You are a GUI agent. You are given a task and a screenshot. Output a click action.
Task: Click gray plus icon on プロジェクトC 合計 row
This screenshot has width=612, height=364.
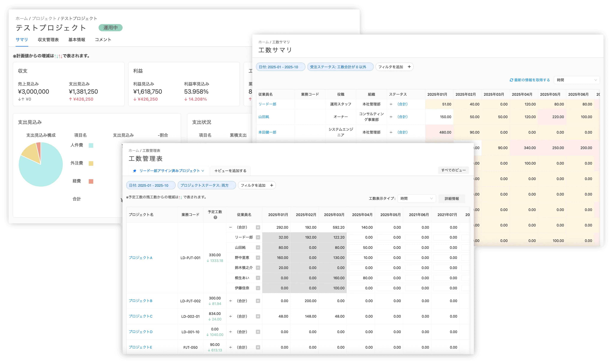258,316
